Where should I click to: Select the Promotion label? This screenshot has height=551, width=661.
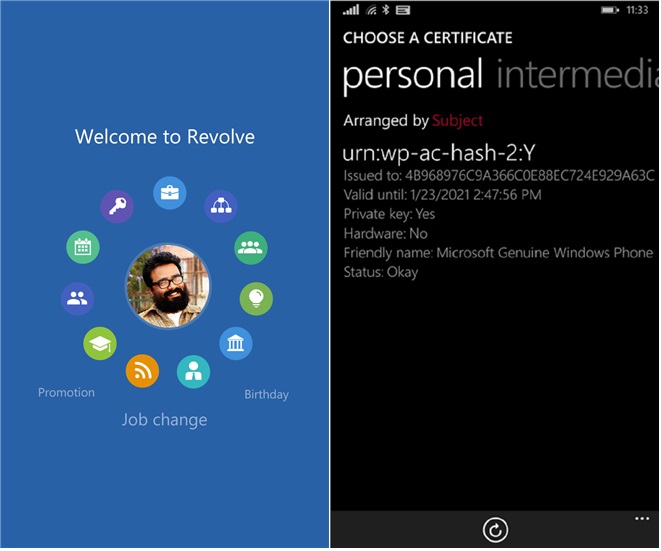tap(66, 392)
